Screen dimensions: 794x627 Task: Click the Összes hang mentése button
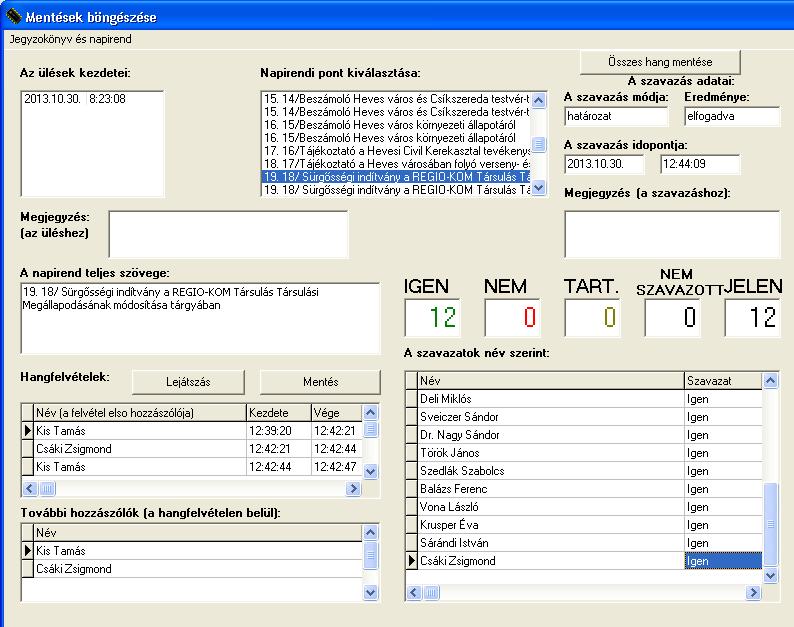660,62
